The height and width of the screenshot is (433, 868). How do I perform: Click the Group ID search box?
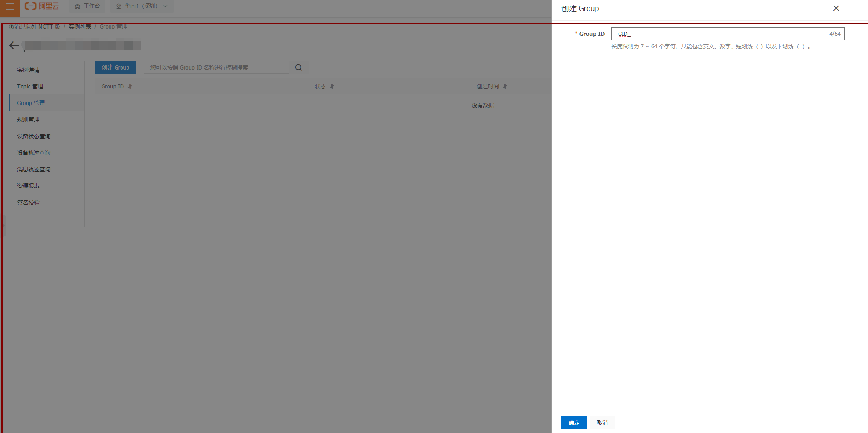click(216, 68)
